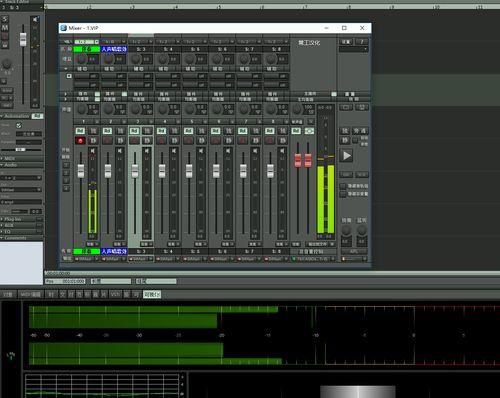The image size is (500, 398).
Task: Click the channel 1 pan knob
Action: coord(82,109)
